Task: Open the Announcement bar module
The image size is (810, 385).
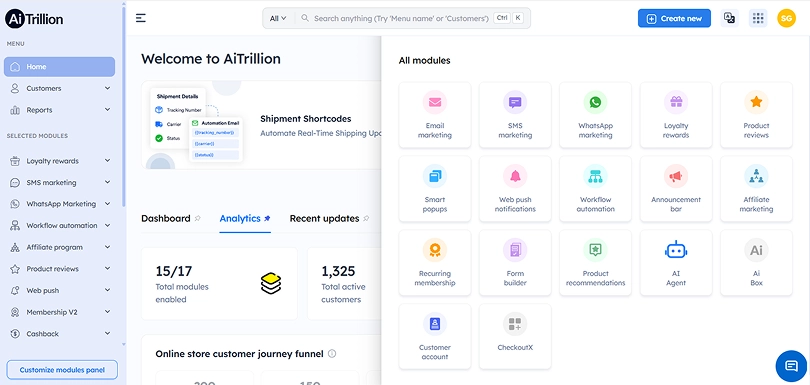Action: pyautogui.click(x=676, y=189)
